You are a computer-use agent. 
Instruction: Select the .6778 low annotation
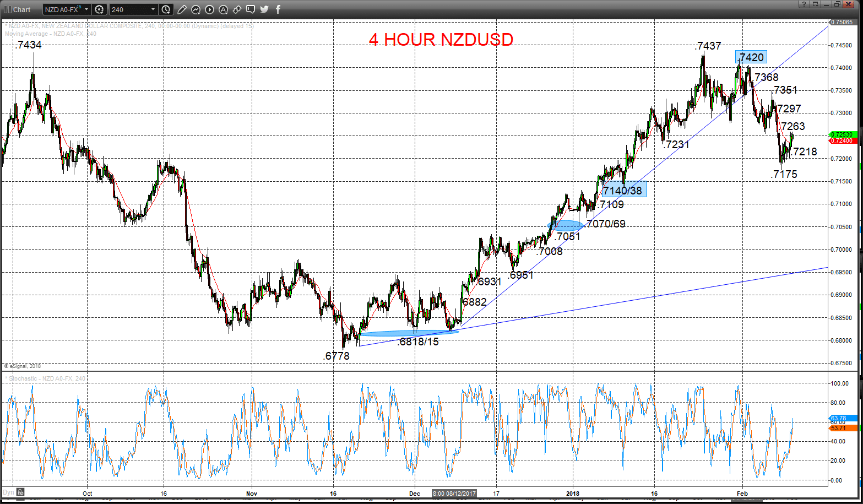click(x=336, y=356)
